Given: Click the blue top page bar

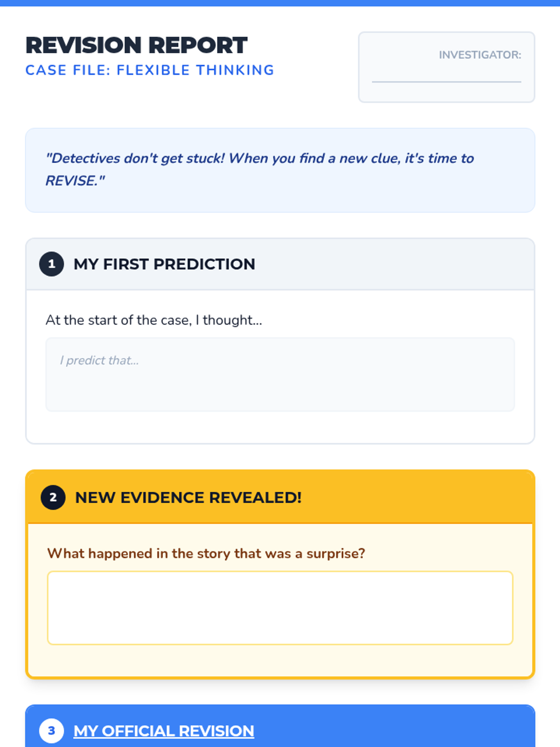Looking at the screenshot, I should (x=280, y=3).
